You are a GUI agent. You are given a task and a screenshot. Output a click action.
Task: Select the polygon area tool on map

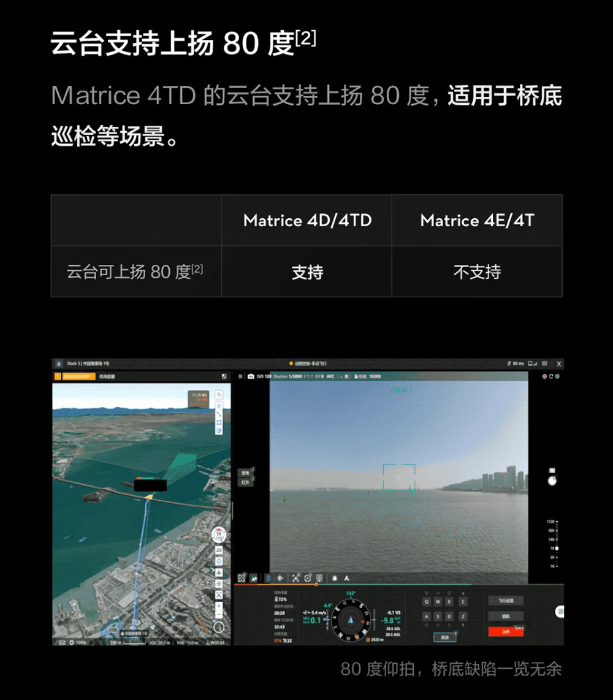219,422
